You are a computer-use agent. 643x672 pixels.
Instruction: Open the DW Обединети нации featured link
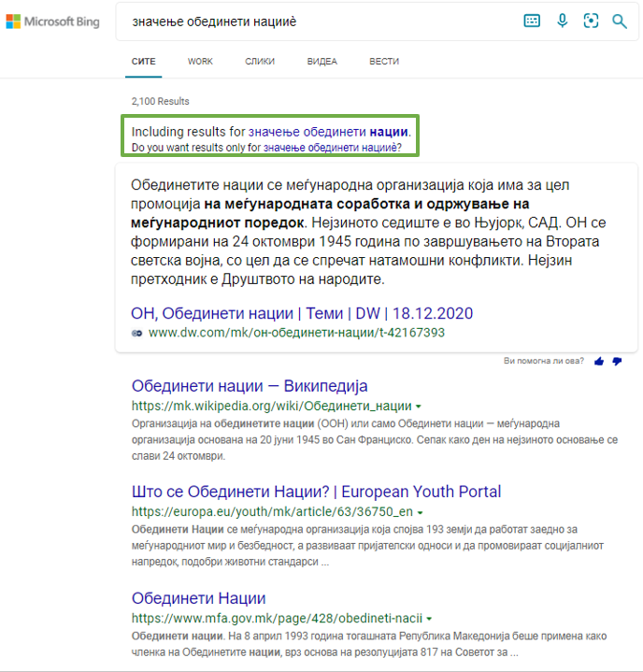pyautogui.click(x=305, y=312)
